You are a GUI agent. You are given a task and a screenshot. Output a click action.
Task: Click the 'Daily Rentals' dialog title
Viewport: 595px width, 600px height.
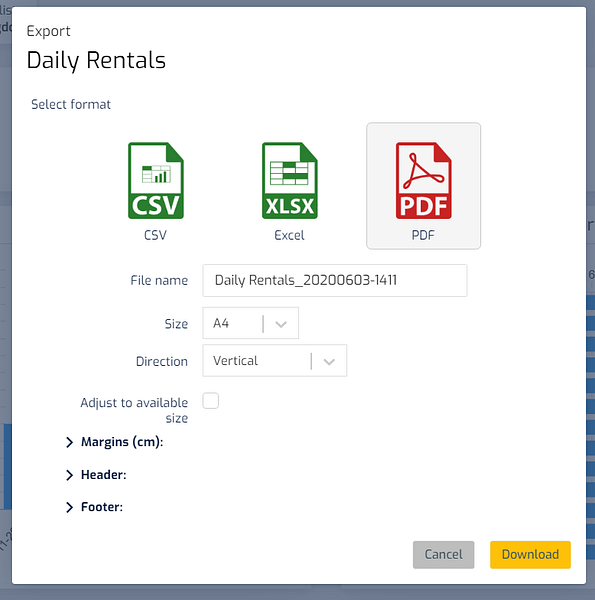point(96,60)
